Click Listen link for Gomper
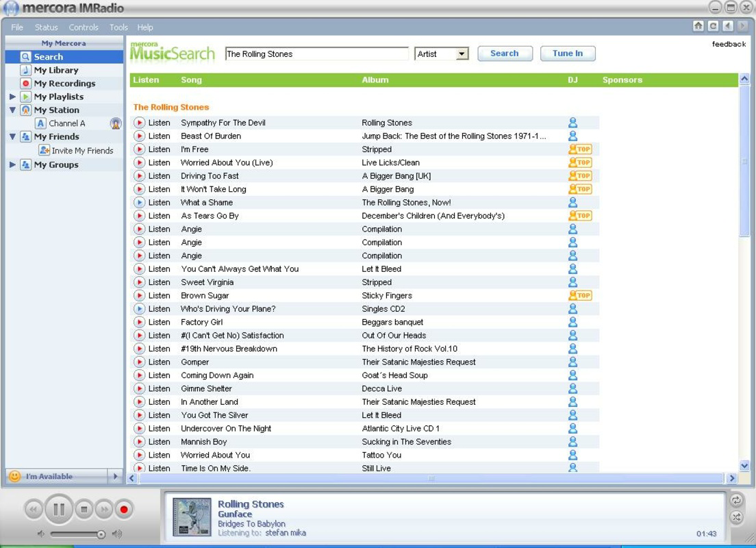 point(159,362)
